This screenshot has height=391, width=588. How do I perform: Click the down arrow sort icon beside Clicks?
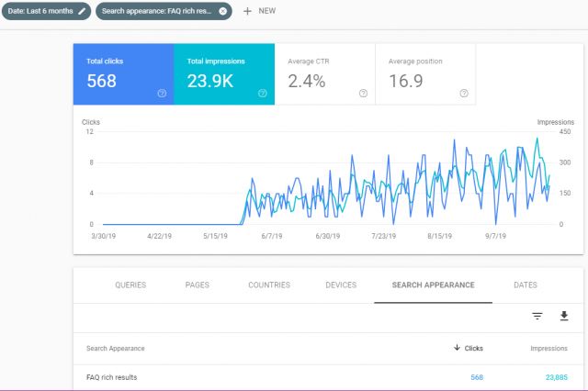(457, 348)
